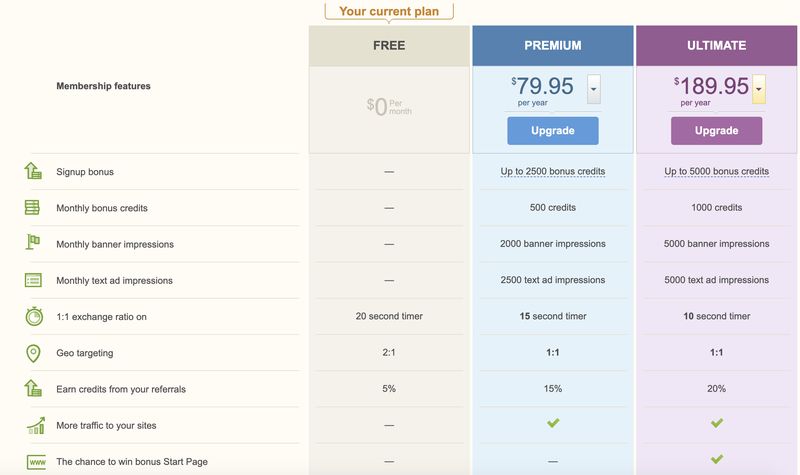Click the Ultimate bonus Start Page checkmark
This screenshot has height=475, width=800.
point(716,460)
